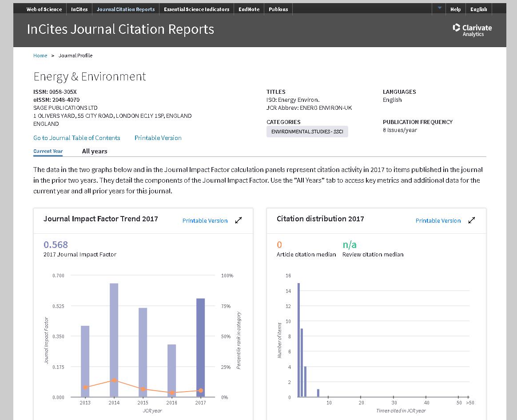Open the Help menu

pyautogui.click(x=455, y=9)
